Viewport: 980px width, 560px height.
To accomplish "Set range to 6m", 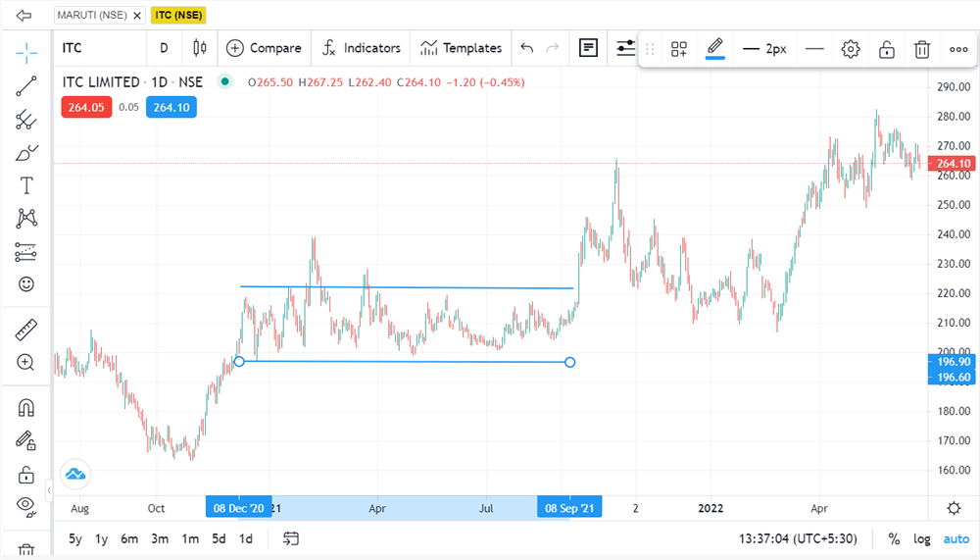I will [x=129, y=538].
